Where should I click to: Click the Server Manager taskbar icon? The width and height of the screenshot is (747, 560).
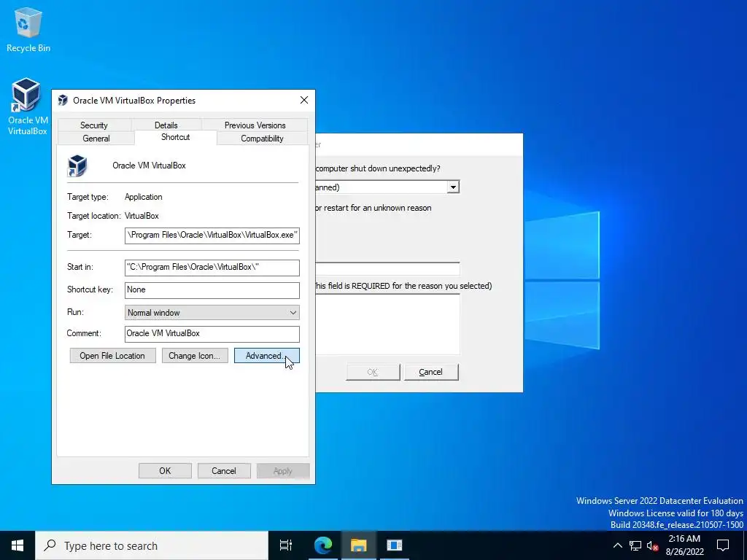(395, 545)
